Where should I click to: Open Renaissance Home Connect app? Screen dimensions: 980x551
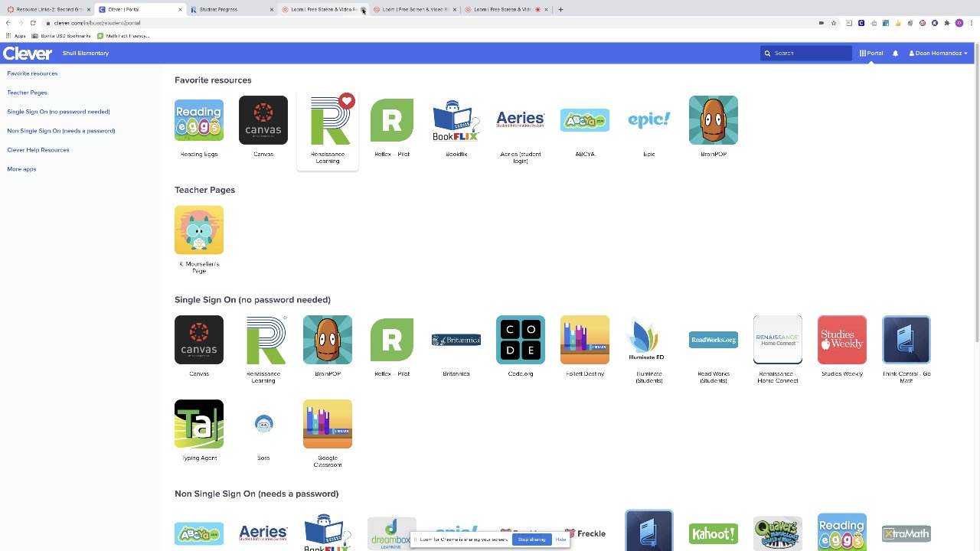[778, 340]
